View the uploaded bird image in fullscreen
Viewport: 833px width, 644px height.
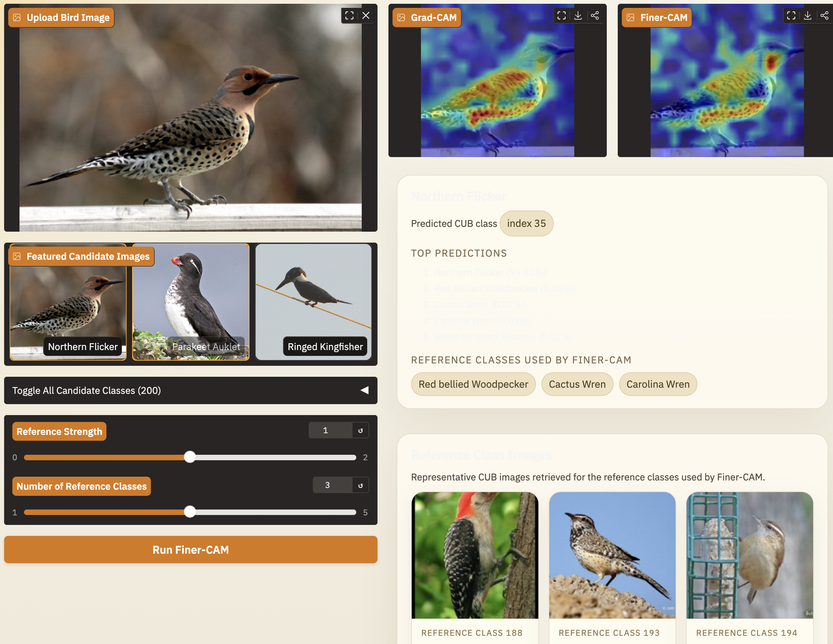click(x=350, y=16)
